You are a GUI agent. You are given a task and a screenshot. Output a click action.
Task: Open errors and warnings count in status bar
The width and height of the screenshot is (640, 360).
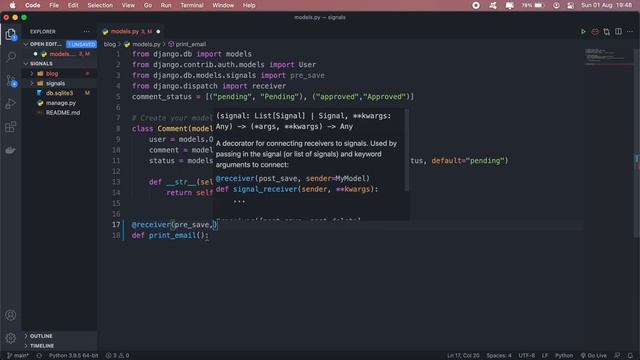tap(118, 356)
